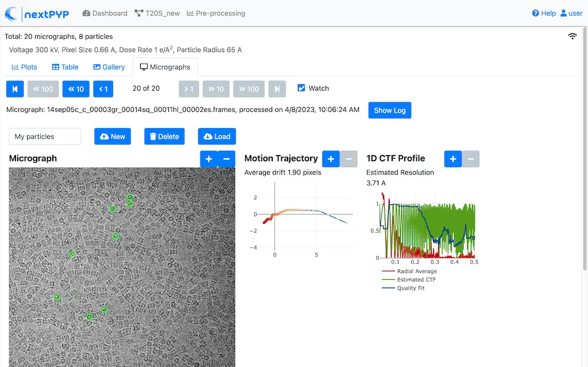Shrink the Motion Trajectory plot
The width and height of the screenshot is (588, 367).
tap(349, 159)
